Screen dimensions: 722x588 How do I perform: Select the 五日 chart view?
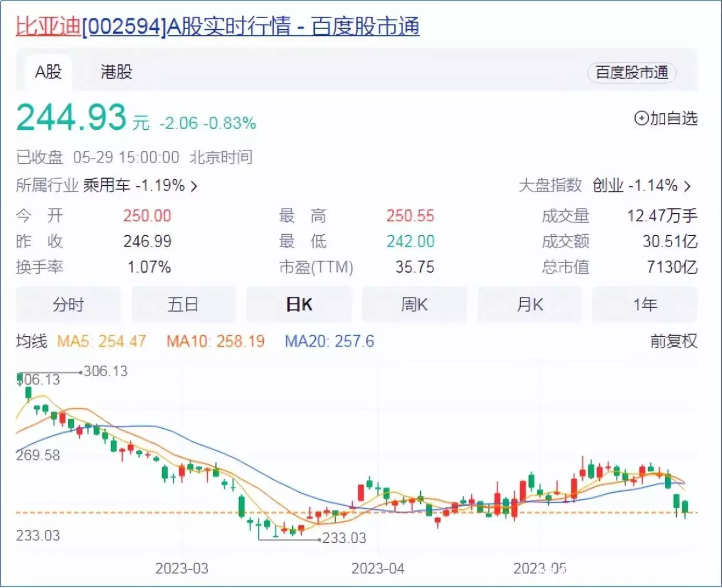[x=183, y=304]
